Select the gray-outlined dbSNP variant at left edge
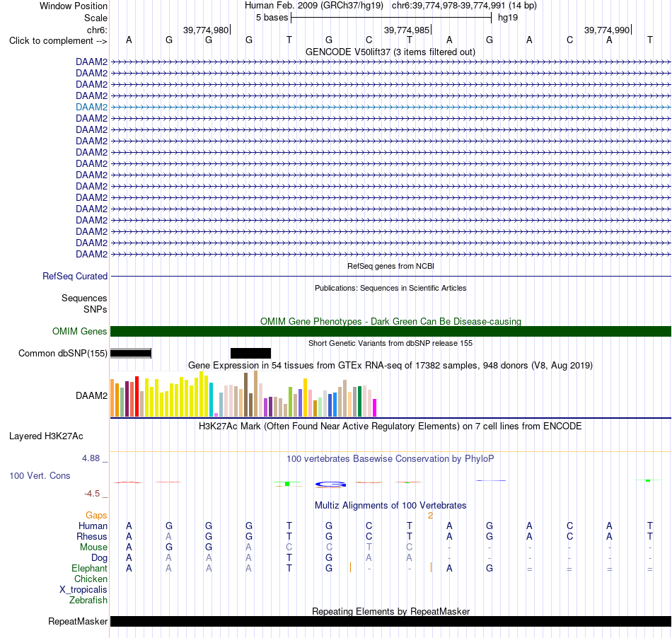The width and height of the screenshot is (672, 638). [x=131, y=353]
